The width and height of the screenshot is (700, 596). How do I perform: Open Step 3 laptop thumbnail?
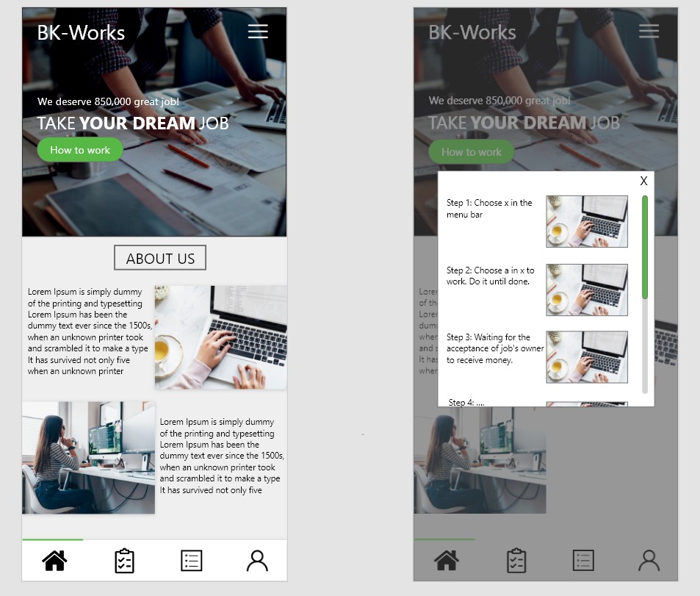click(587, 357)
